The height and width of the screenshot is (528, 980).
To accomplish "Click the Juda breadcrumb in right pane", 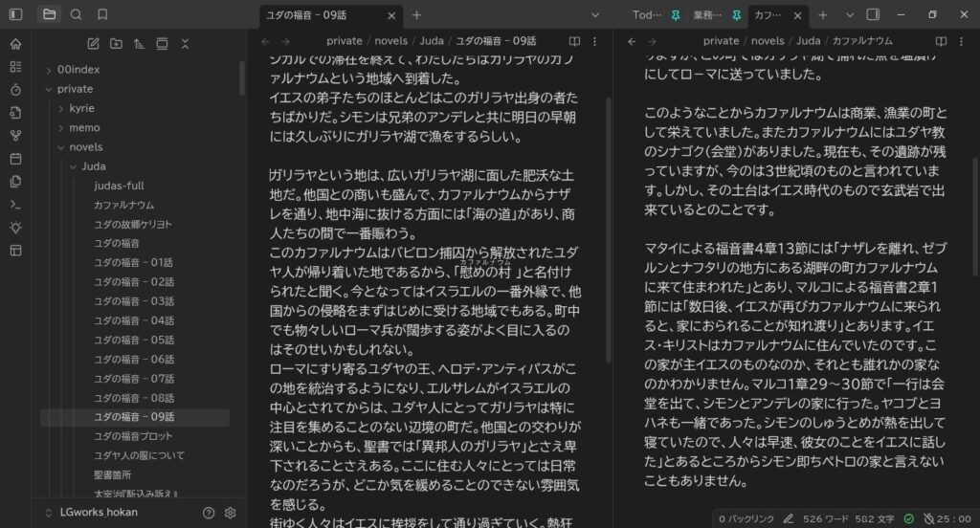I will coord(808,41).
